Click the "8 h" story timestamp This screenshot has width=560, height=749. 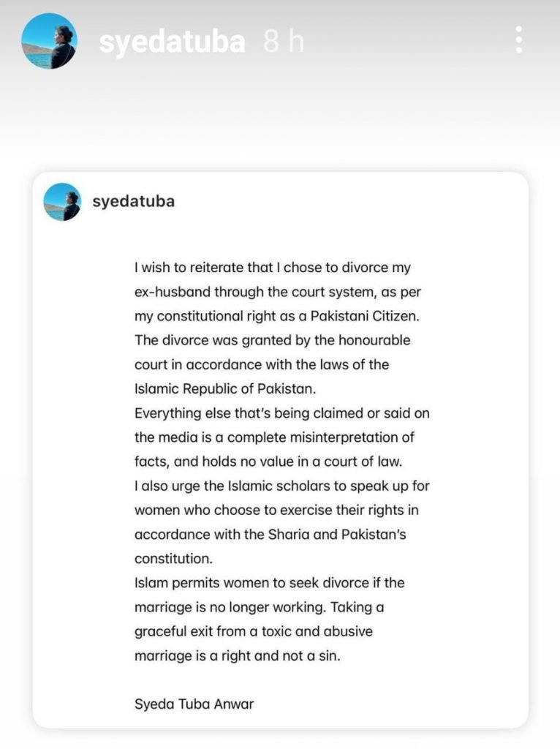click(x=284, y=42)
